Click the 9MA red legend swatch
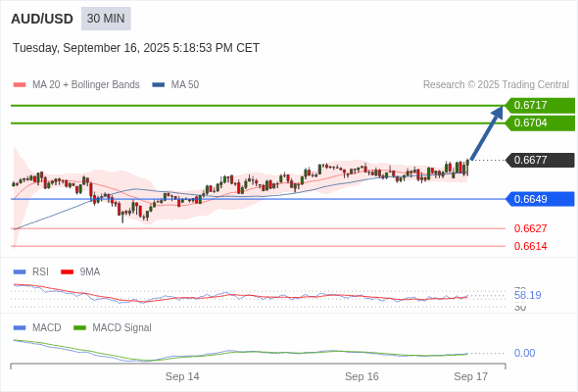This screenshot has height=392, width=578. click(67, 272)
